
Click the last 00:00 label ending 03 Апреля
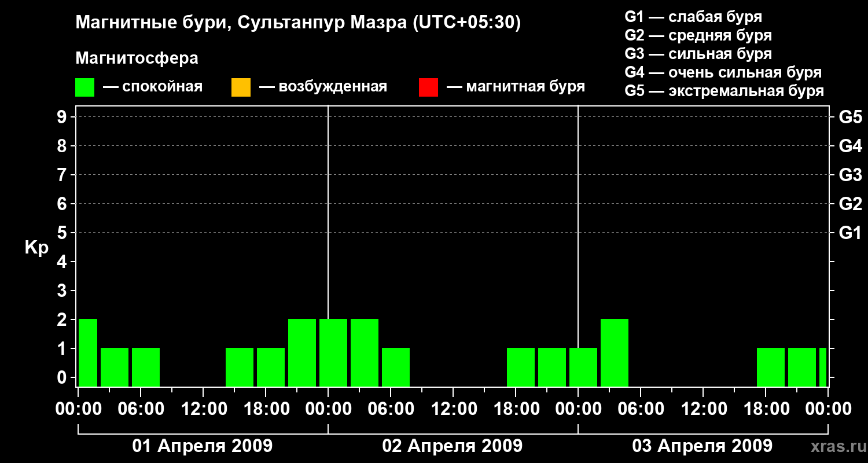(x=828, y=409)
